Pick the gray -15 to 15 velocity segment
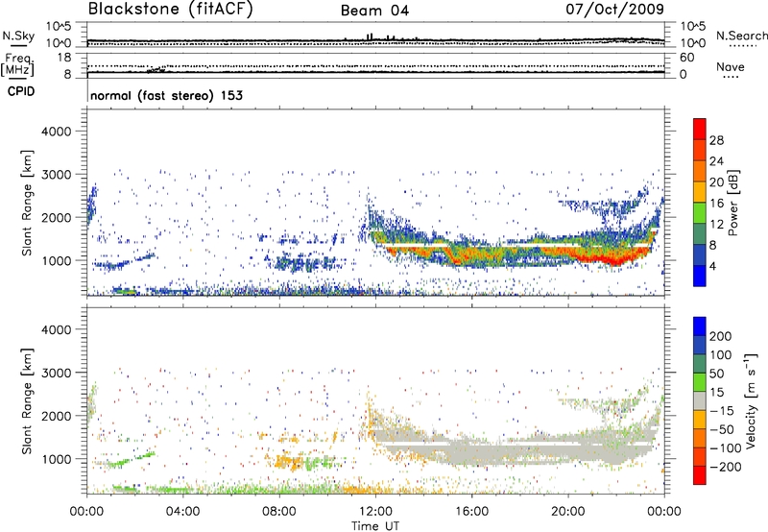The height and width of the screenshot is (532, 768). [700, 401]
